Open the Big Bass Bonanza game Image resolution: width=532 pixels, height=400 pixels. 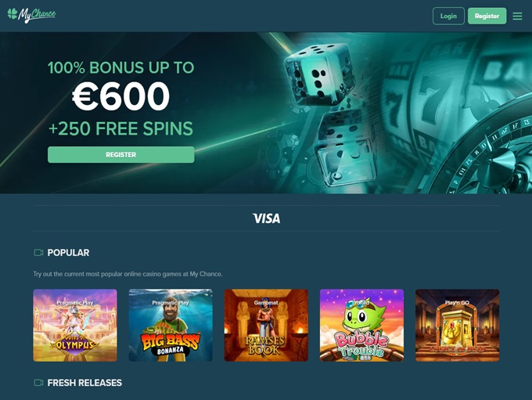pos(171,326)
